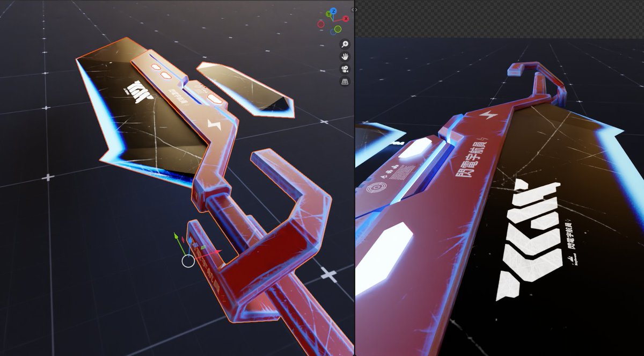
Task: Click the blue Z axis on navigation gizmo
Action: (x=333, y=11)
